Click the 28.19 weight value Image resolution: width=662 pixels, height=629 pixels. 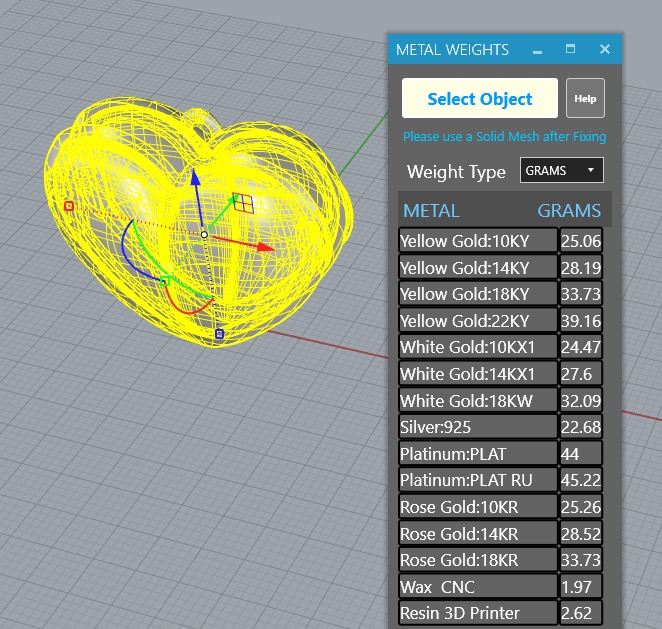pos(581,268)
